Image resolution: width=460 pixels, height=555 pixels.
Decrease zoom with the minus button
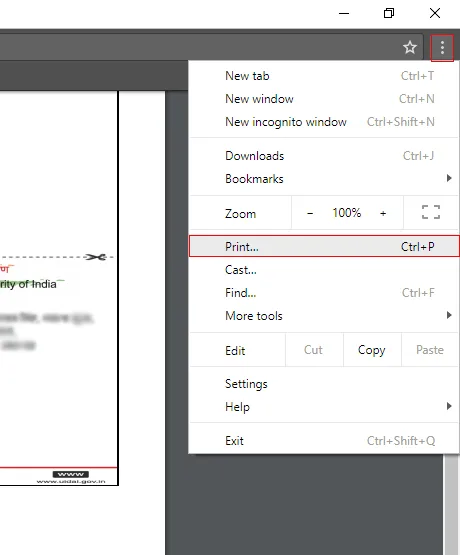pyautogui.click(x=310, y=213)
